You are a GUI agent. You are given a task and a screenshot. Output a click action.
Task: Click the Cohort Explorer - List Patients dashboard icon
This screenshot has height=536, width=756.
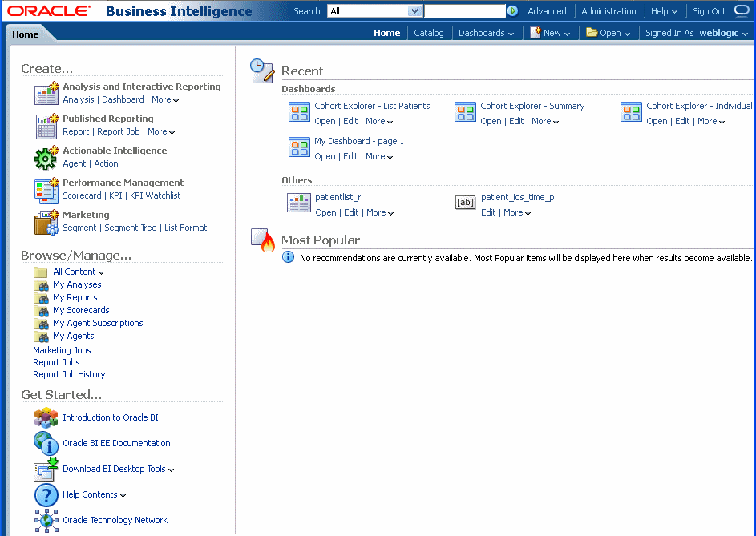299,112
